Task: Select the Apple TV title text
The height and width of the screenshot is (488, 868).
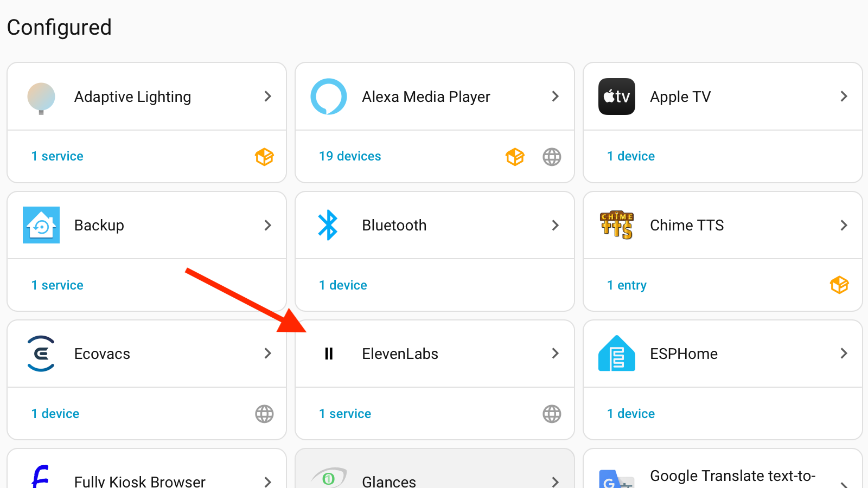Action: pyautogui.click(x=680, y=97)
